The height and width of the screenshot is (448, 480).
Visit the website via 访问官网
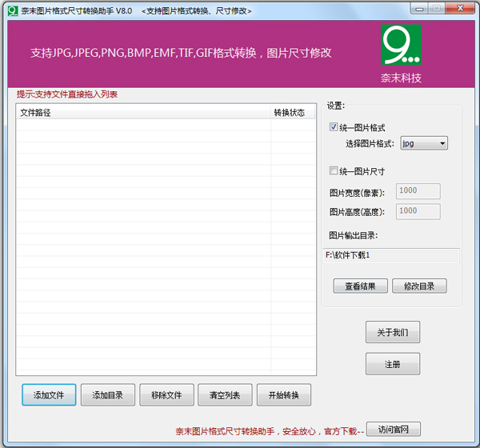click(x=392, y=430)
